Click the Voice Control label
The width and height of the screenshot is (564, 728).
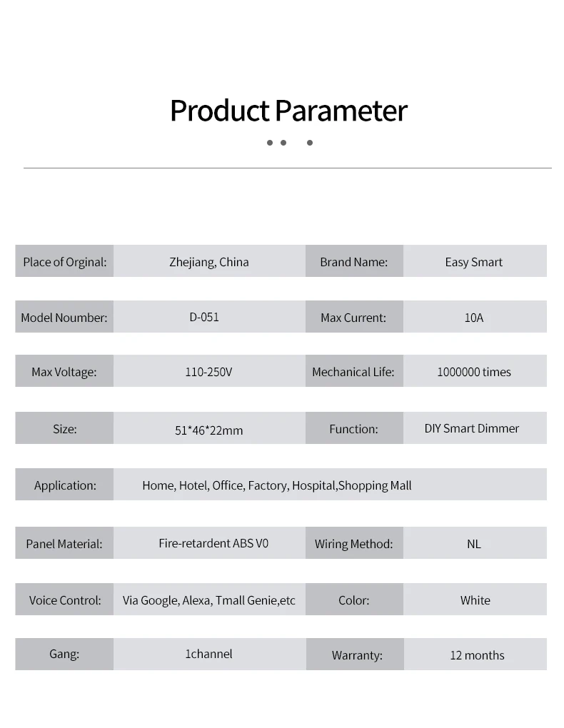(x=64, y=600)
